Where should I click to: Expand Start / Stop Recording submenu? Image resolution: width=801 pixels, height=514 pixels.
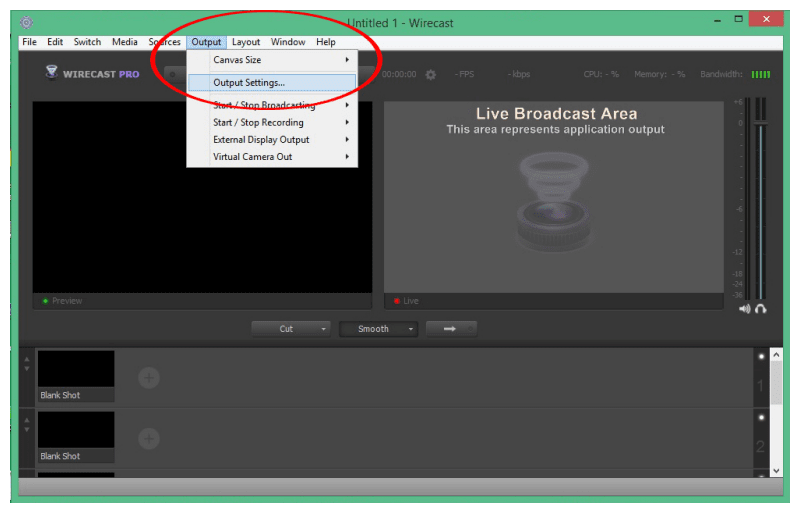coord(272,123)
